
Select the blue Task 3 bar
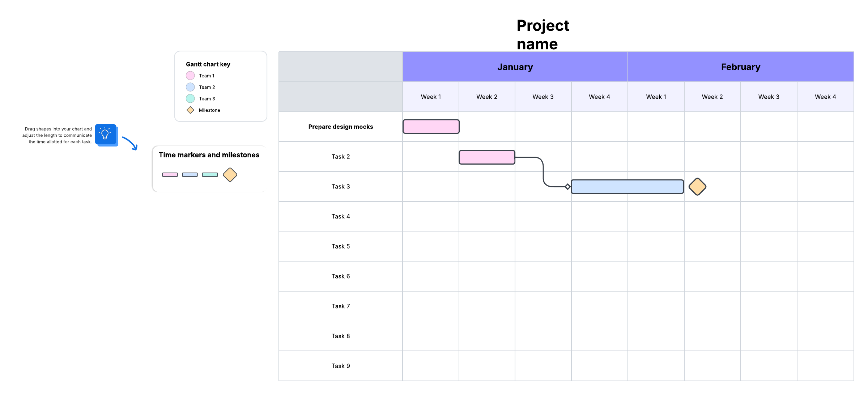click(627, 187)
